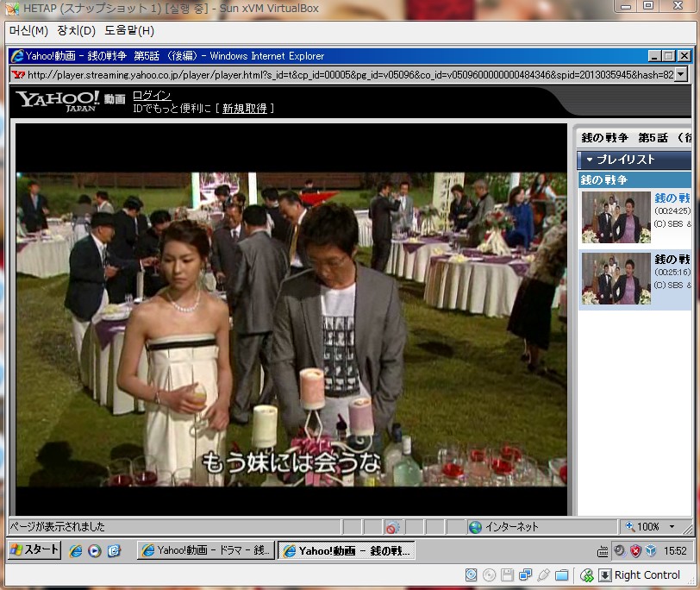Click the red security shield tray icon
This screenshot has width=700, height=590.
point(635,550)
